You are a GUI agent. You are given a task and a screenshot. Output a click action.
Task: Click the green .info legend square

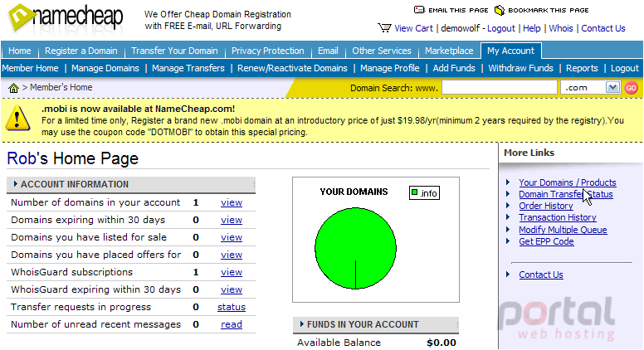[x=414, y=192]
